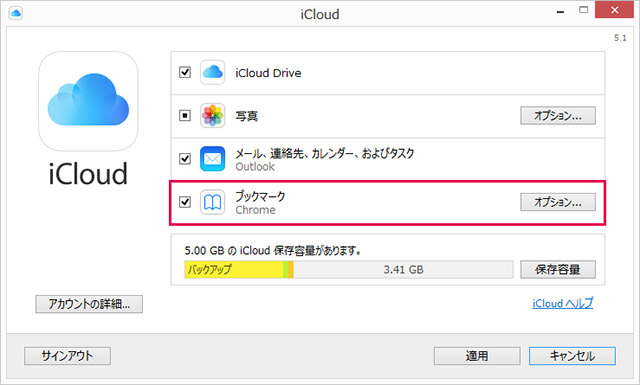Minimize the iCloud window

coord(560,11)
